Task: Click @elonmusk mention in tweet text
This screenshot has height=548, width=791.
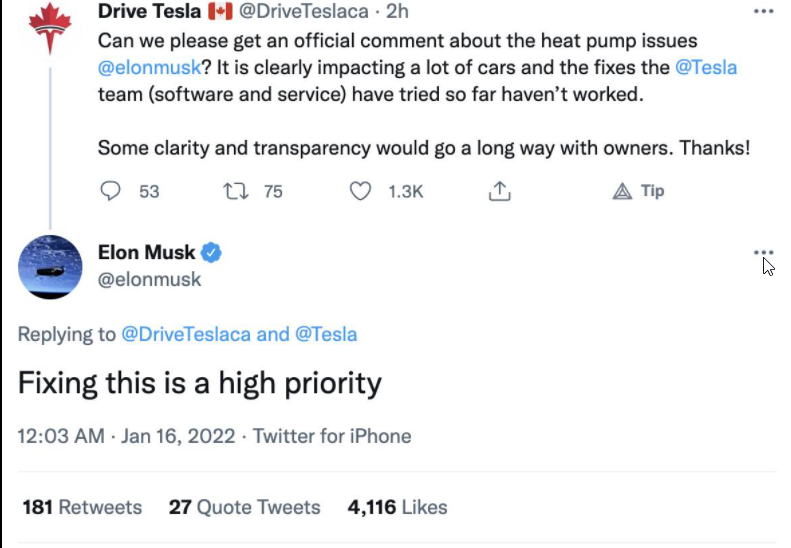Action: click(149, 67)
